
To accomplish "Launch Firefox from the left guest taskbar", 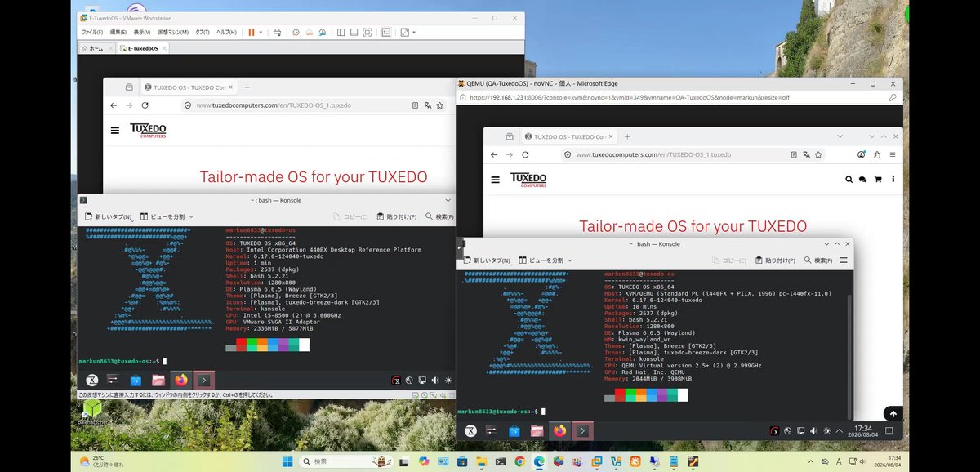I will (180, 380).
